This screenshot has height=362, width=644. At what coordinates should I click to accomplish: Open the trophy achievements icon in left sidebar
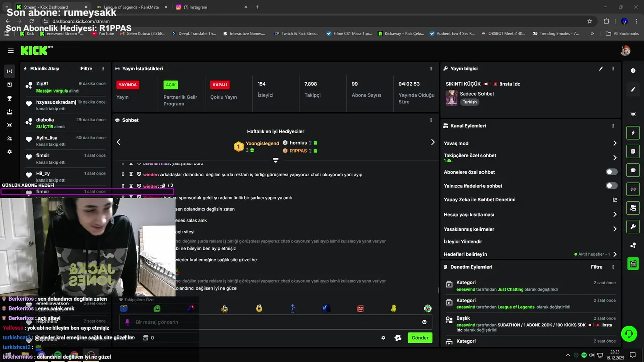9,98
